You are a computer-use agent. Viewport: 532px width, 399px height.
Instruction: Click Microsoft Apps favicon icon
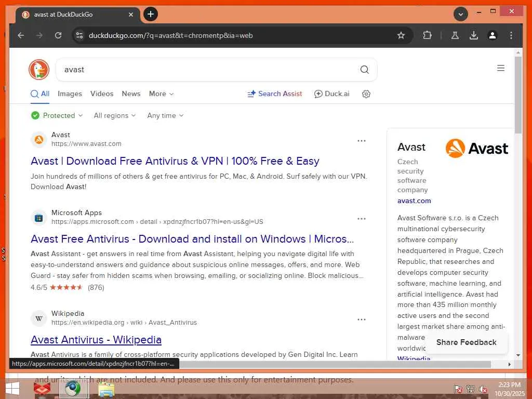click(39, 218)
